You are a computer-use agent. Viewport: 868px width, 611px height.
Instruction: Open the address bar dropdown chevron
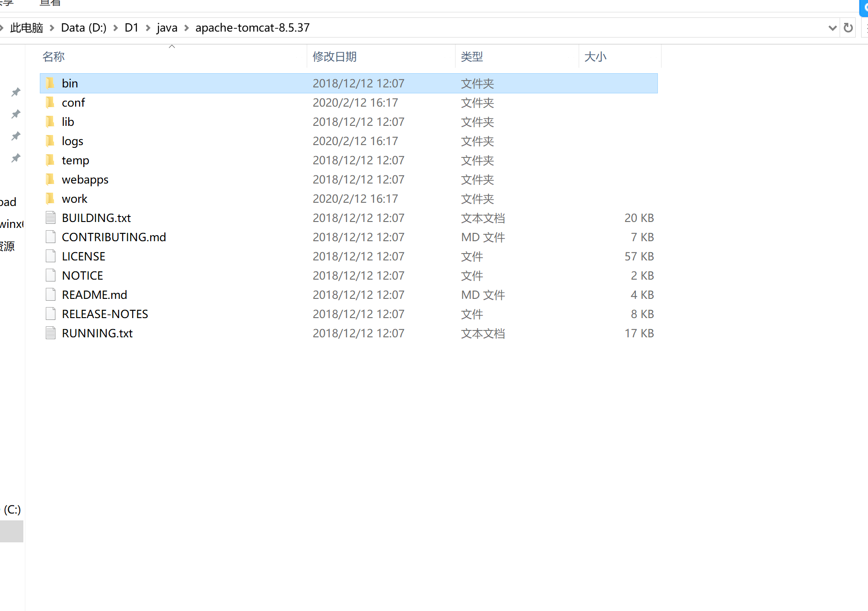tap(832, 27)
